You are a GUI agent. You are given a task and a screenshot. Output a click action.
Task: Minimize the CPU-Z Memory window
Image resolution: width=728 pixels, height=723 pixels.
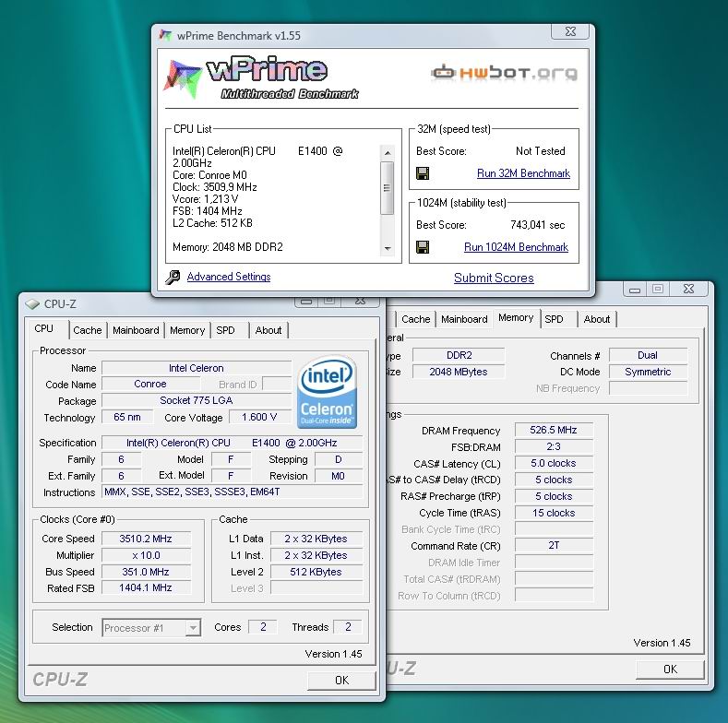tap(635, 290)
